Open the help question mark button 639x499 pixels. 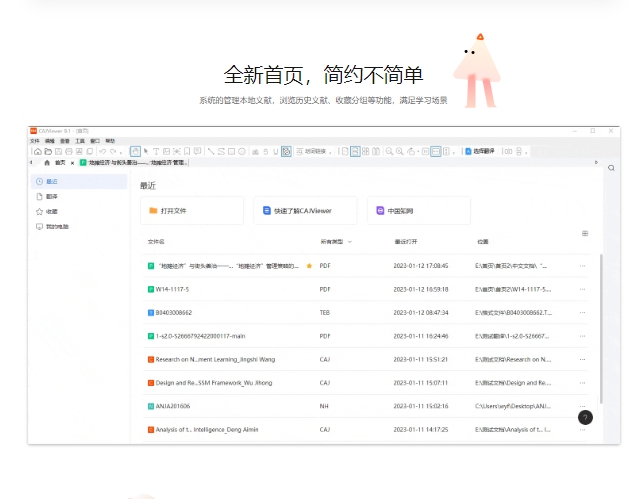[585, 417]
